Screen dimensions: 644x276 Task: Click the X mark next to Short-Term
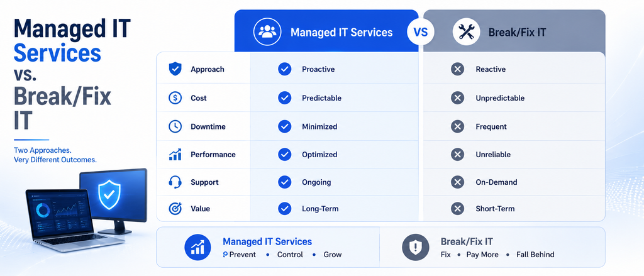coord(457,209)
